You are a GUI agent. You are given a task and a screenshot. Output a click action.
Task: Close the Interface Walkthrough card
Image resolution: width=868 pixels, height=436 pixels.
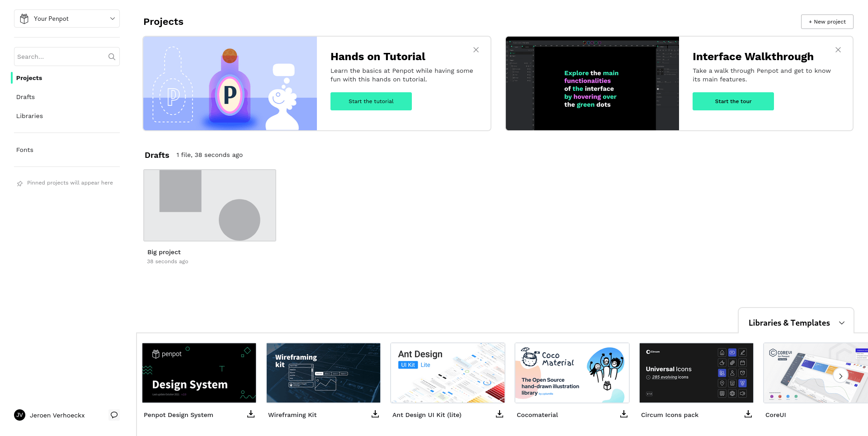tap(838, 50)
